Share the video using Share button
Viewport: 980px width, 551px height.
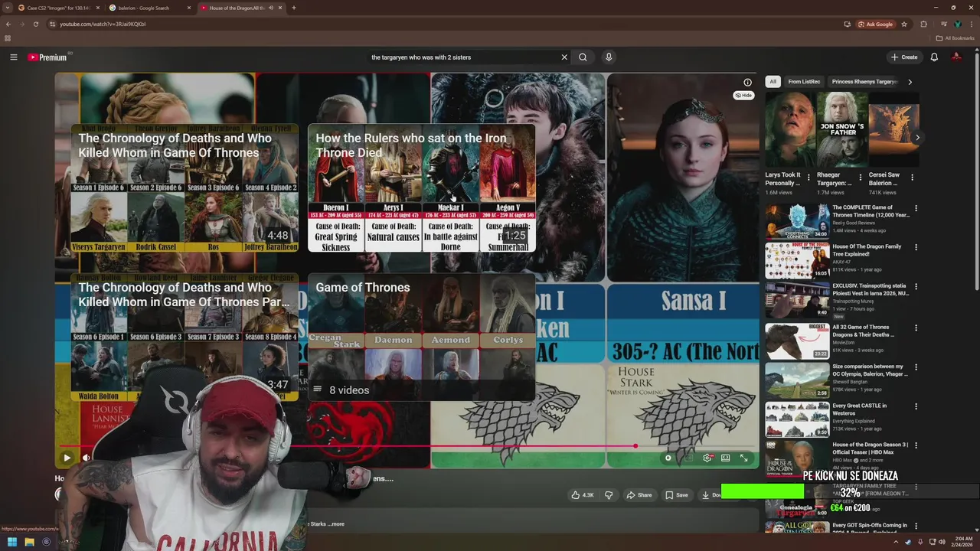(x=639, y=495)
